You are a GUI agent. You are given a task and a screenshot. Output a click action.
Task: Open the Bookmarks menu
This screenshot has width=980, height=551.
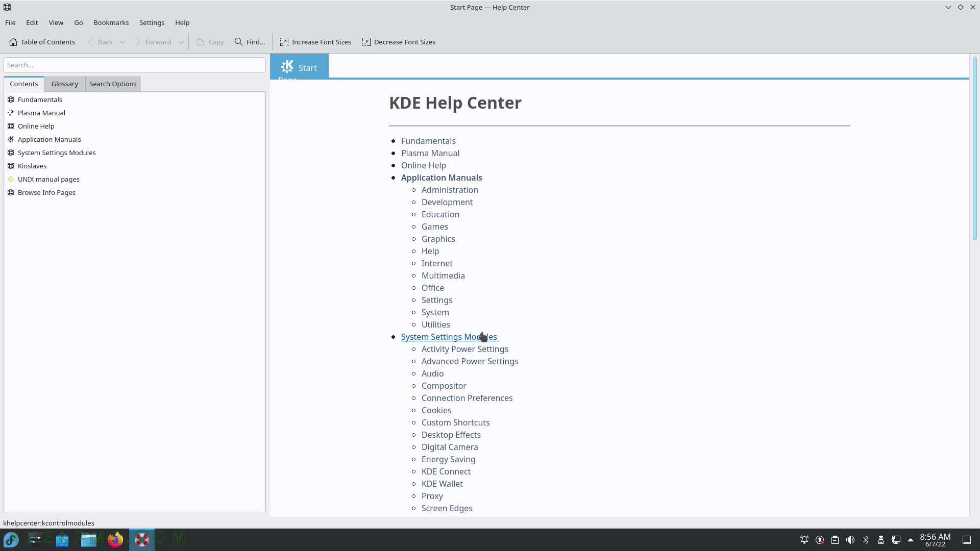[x=111, y=22]
